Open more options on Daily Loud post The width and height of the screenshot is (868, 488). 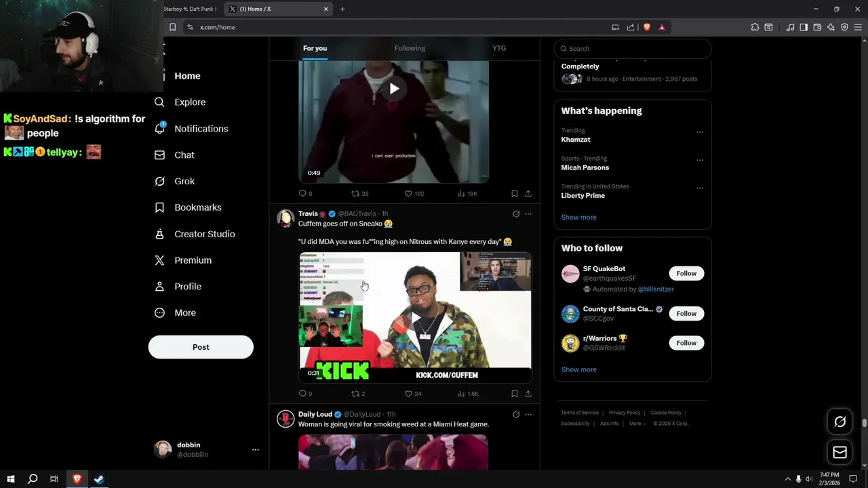click(x=528, y=415)
